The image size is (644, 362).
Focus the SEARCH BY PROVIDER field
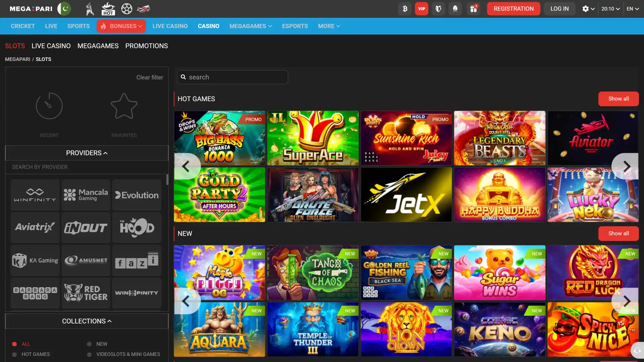pos(87,167)
